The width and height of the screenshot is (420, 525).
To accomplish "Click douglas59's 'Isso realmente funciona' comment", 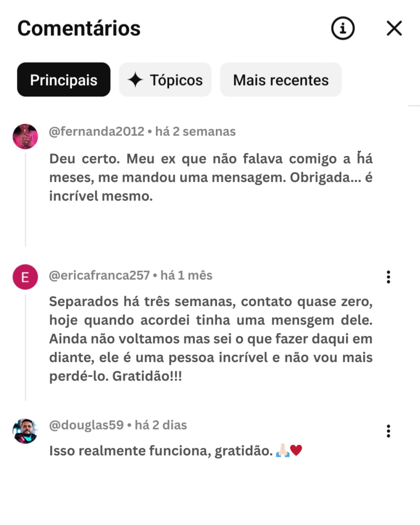I will [176, 451].
